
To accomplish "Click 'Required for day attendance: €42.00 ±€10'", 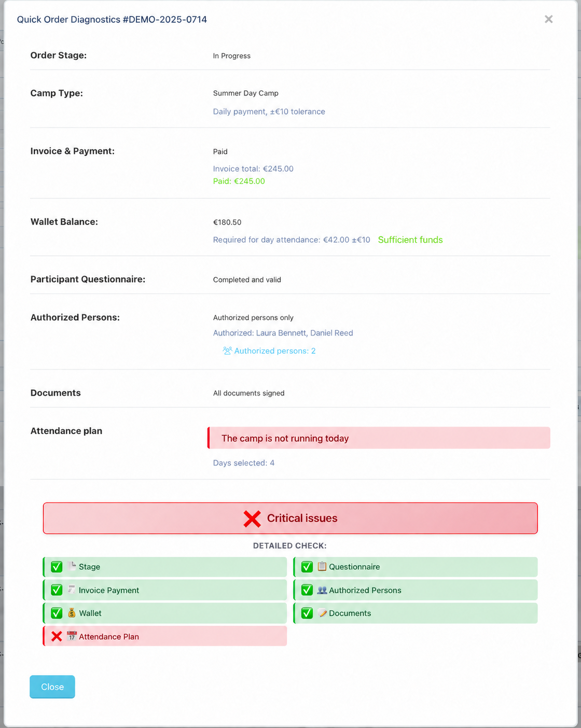I will (x=292, y=240).
